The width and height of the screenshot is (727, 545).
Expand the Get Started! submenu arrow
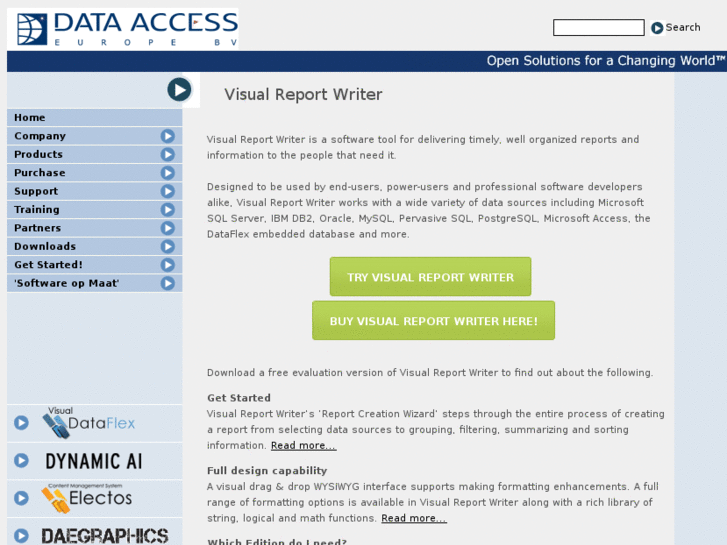coord(167,265)
